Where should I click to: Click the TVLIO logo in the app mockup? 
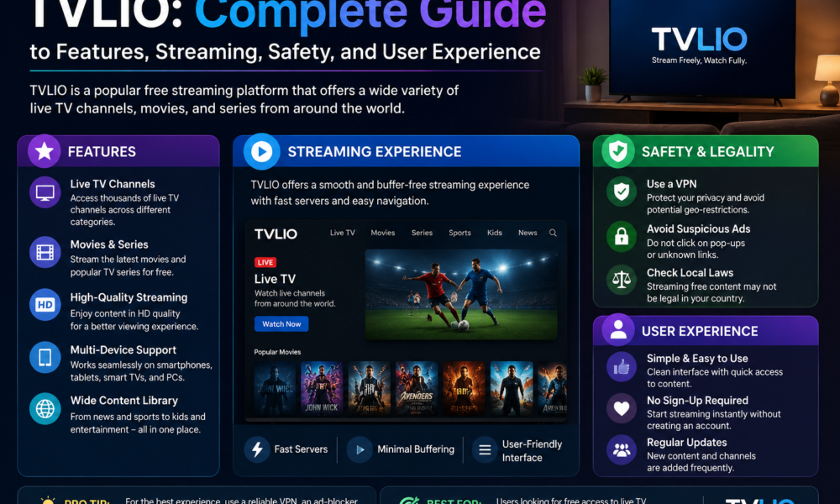[276, 234]
